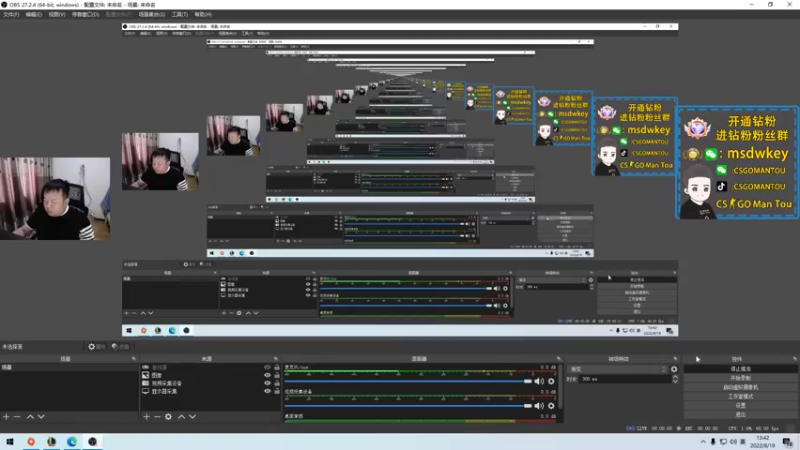Increase transition duration with up stepper
The height and width of the screenshot is (450, 800).
pyautogui.click(x=675, y=377)
